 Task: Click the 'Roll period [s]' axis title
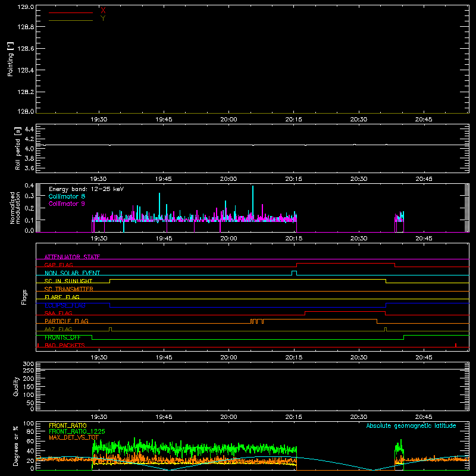[x=18, y=148]
